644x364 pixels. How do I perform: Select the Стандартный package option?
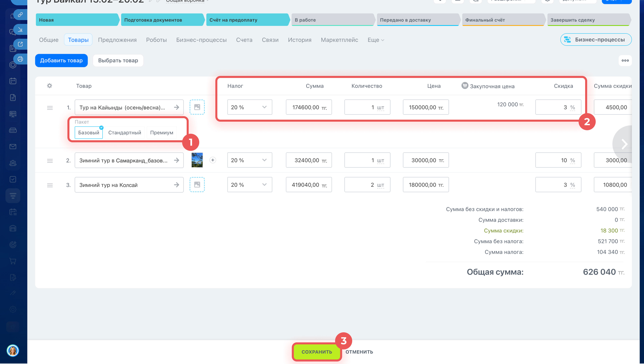pyautogui.click(x=125, y=133)
